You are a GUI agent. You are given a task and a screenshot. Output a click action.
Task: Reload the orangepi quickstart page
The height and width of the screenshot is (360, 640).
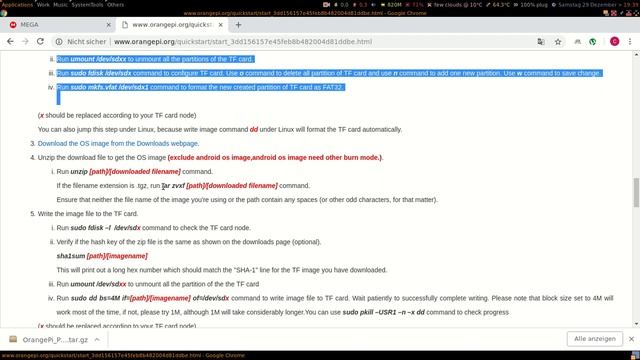pos(40,42)
